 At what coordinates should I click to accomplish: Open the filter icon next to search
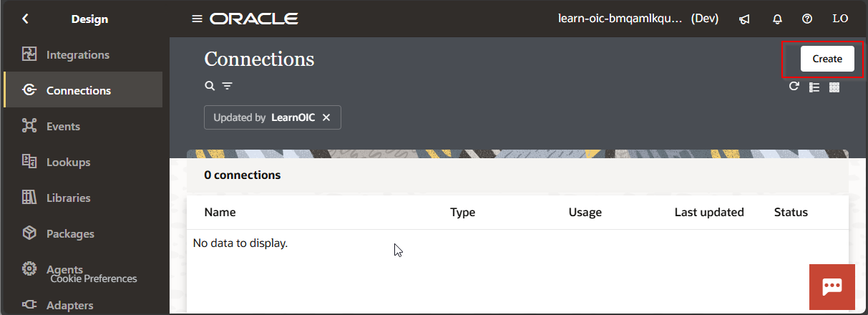point(227,86)
